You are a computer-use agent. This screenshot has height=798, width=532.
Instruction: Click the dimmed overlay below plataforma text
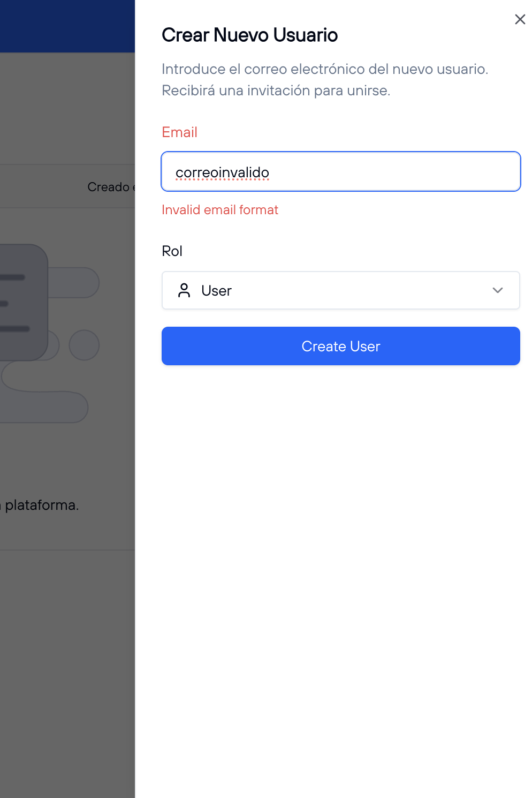(67, 643)
